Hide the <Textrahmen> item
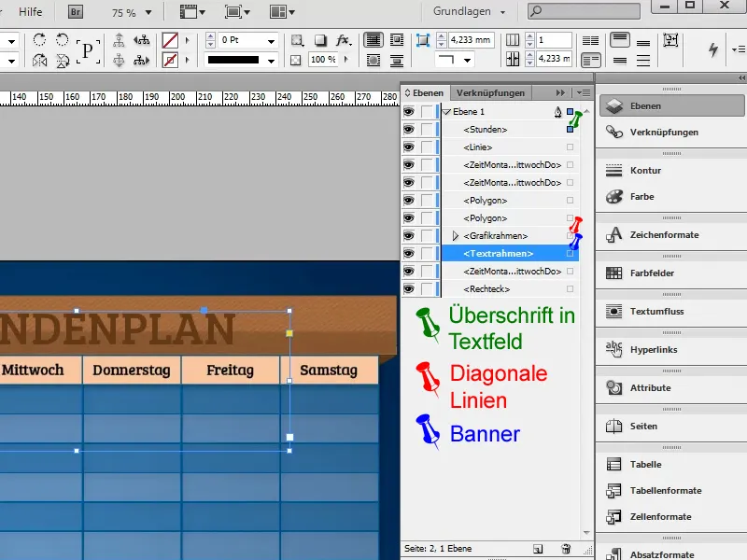 click(409, 253)
